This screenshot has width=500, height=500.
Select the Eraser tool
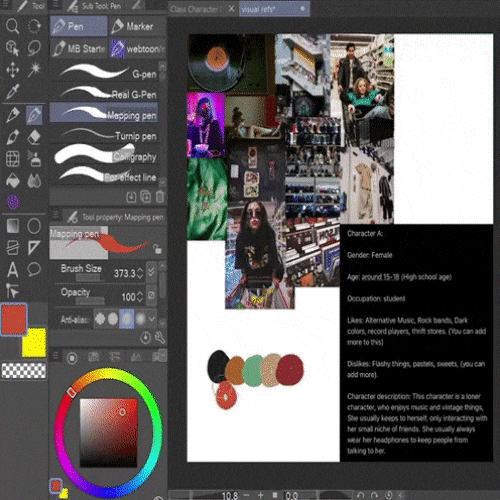pyautogui.click(x=34, y=137)
